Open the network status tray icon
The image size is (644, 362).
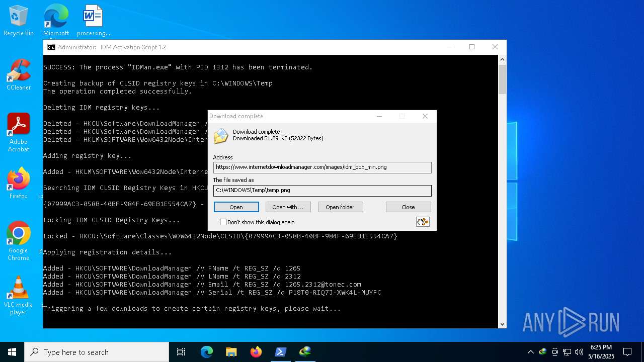click(567, 352)
